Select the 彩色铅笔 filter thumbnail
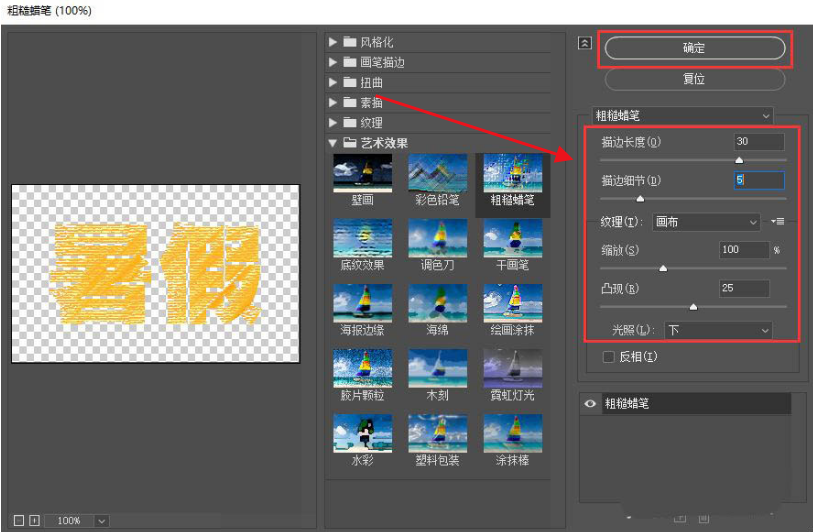The width and height of the screenshot is (813, 532). (438, 173)
